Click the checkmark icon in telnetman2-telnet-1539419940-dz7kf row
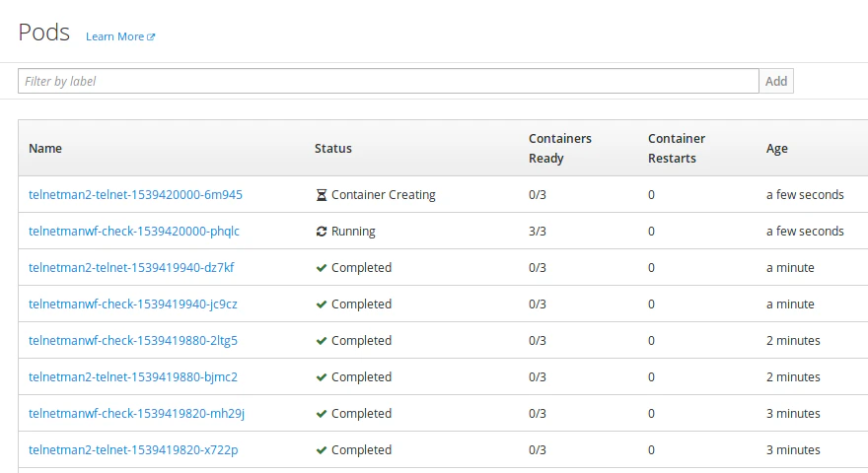The width and height of the screenshot is (868, 473). tap(322, 268)
